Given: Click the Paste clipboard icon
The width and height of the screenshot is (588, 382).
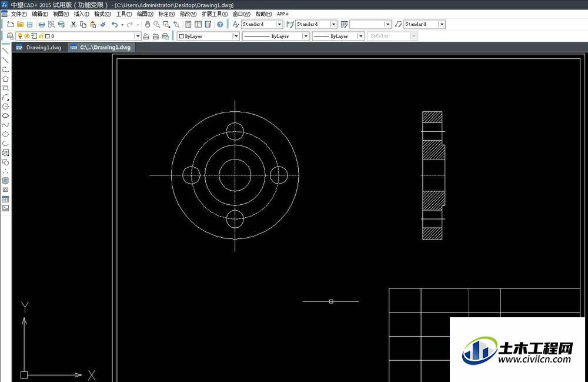Looking at the screenshot, I should coord(93,24).
